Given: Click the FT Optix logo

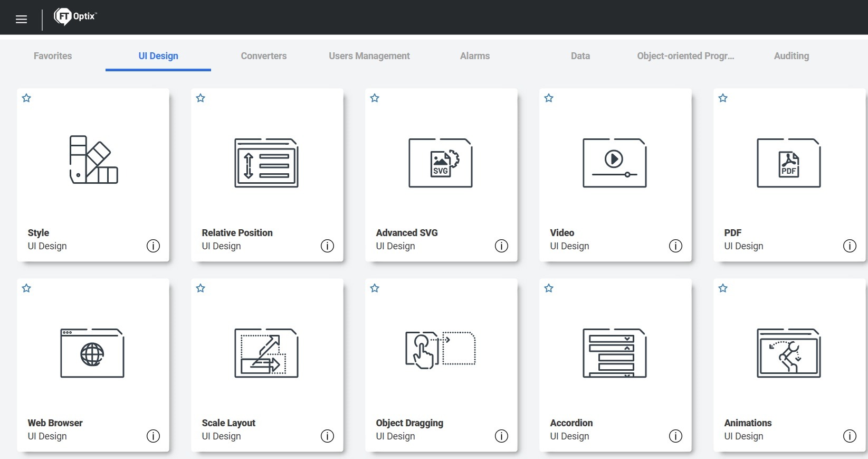Looking at the screenshot, I should coord(75,17).
